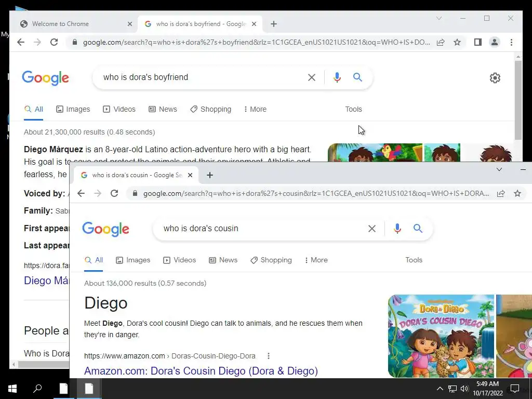Viewport: 532px width, 399px height.
Task: Go to Google home from boyfriend window logo
Action: tap(46, 78)
